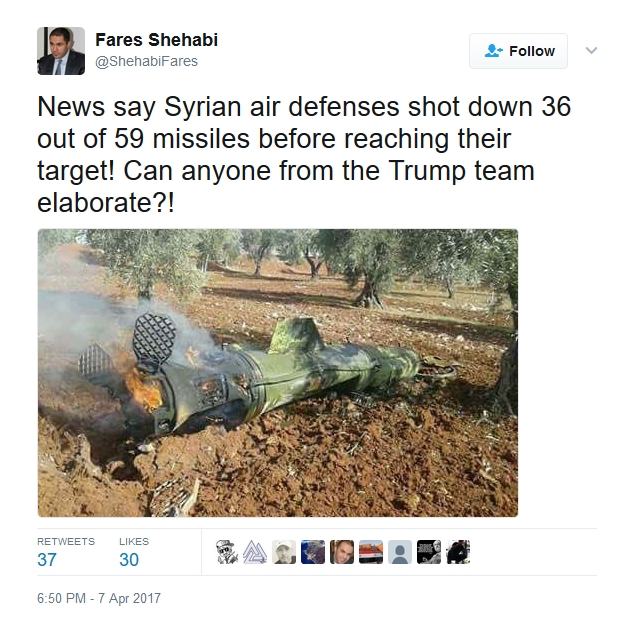
Task: Click the Fares Shehabi profile picture
Action: 61,51
